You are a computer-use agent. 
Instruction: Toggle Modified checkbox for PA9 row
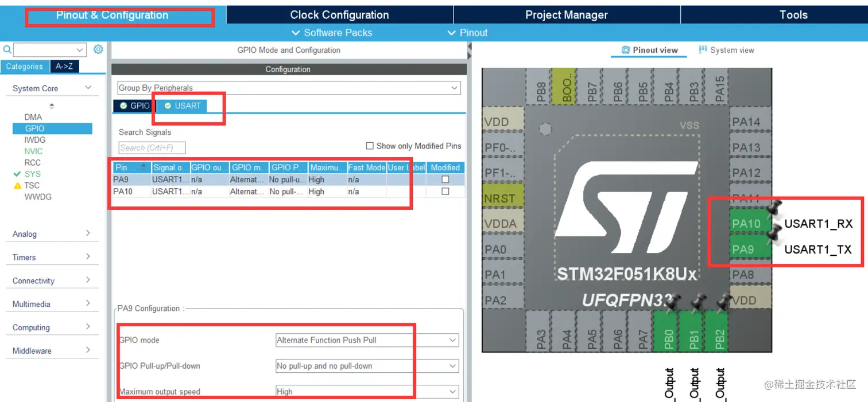[445, 179]
